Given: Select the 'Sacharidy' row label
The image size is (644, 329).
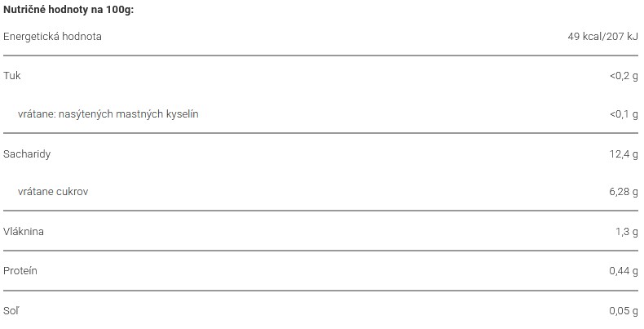Looking at the screenshot, I should 27,154.
